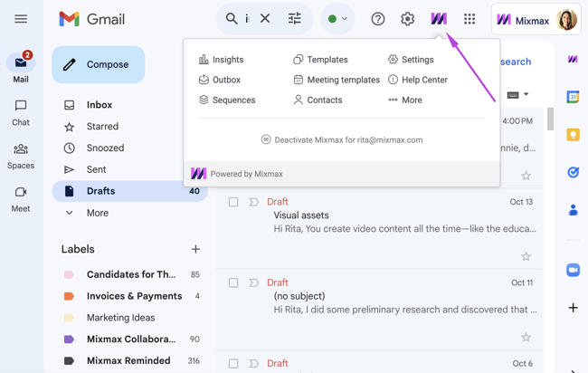The image size is (588, 373).
Task: Select the Oct 6 draft checkbox
Action: [233, 363]
